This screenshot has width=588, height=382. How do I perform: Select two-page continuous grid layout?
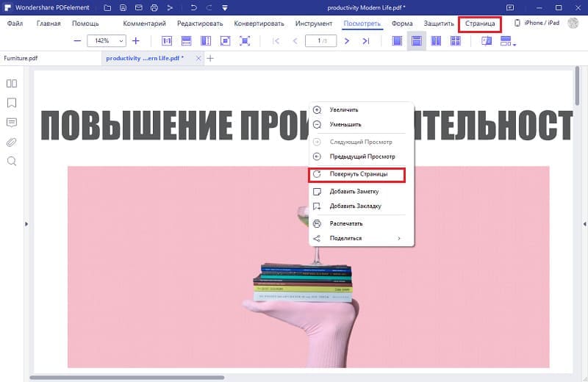click(x=456, y=41)
